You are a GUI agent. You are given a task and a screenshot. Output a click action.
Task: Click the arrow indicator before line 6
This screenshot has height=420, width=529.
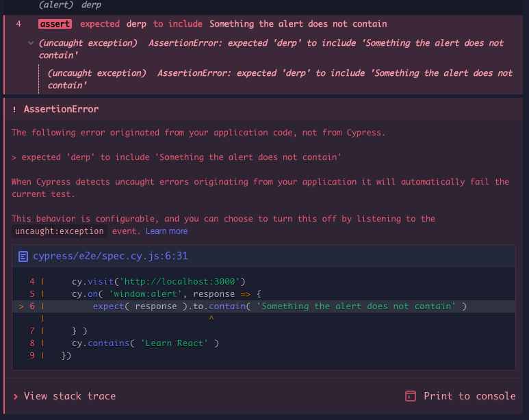click(x=21, y=306)
